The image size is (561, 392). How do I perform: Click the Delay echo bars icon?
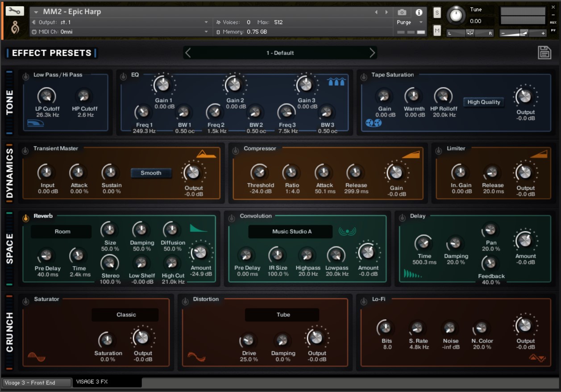click(x=412, y=273)
